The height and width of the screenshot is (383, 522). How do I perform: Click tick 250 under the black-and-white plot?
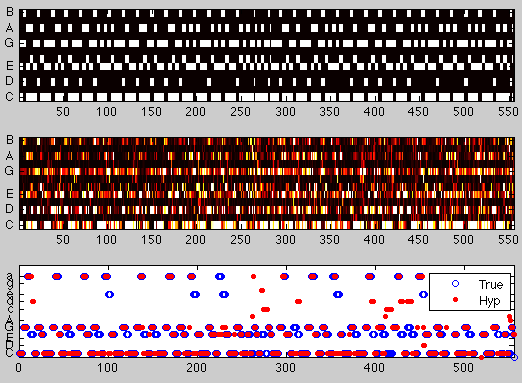click(240, 112)
